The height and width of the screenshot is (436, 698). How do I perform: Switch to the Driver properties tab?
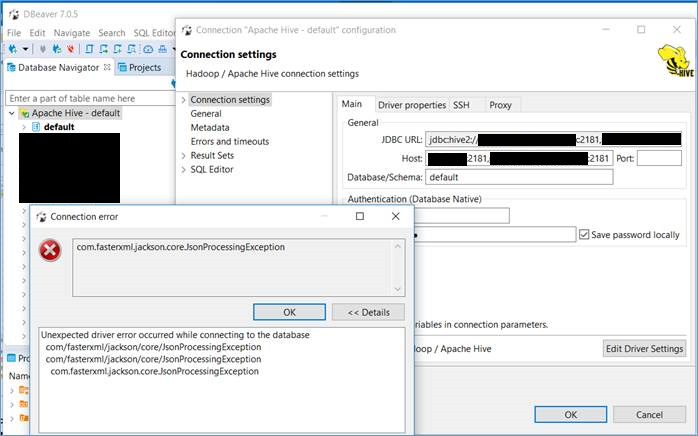tap(412, 105)
